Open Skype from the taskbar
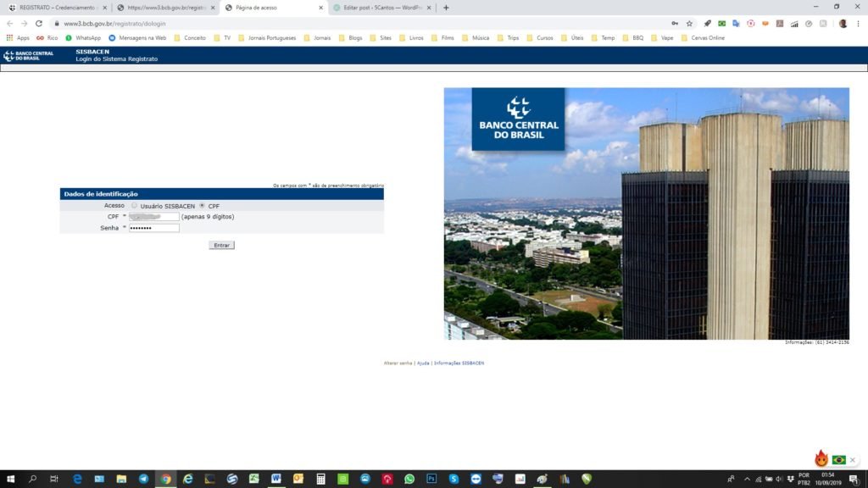The image size is (868, 488). [453, 479]
